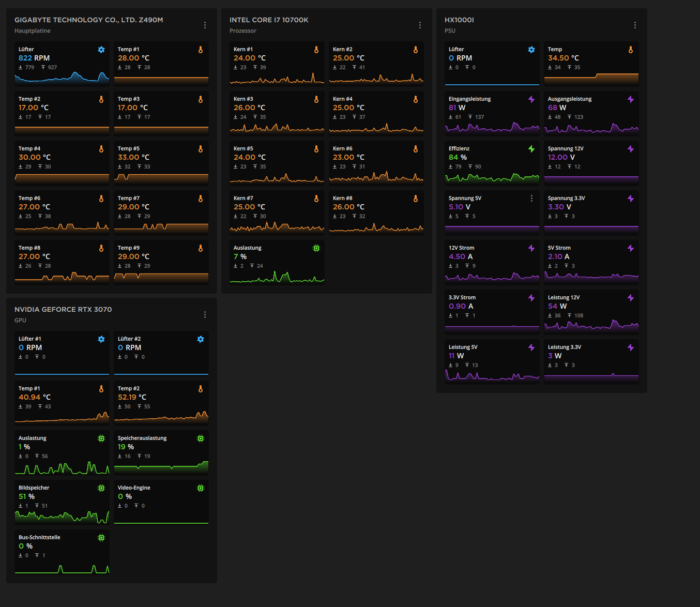700x607 pixels.
Task: Click the GPU Lüfter #2 gear icon
Action: (x=201, y=339)
